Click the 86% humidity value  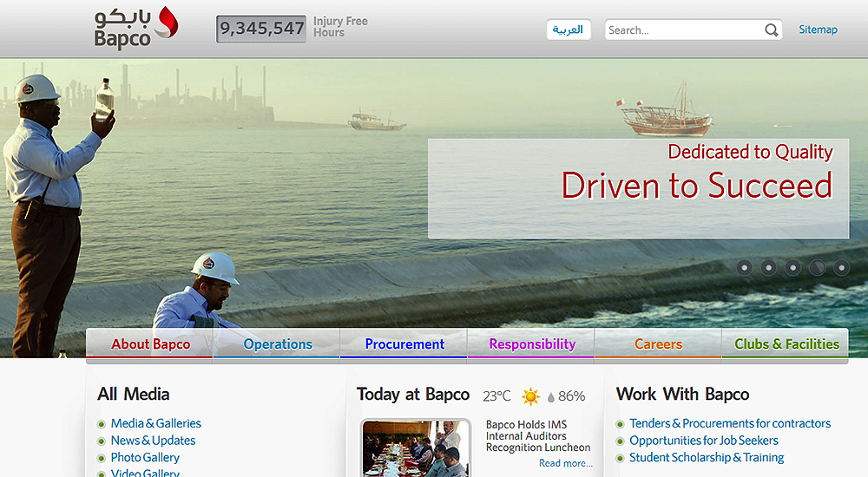coord(572,396)
